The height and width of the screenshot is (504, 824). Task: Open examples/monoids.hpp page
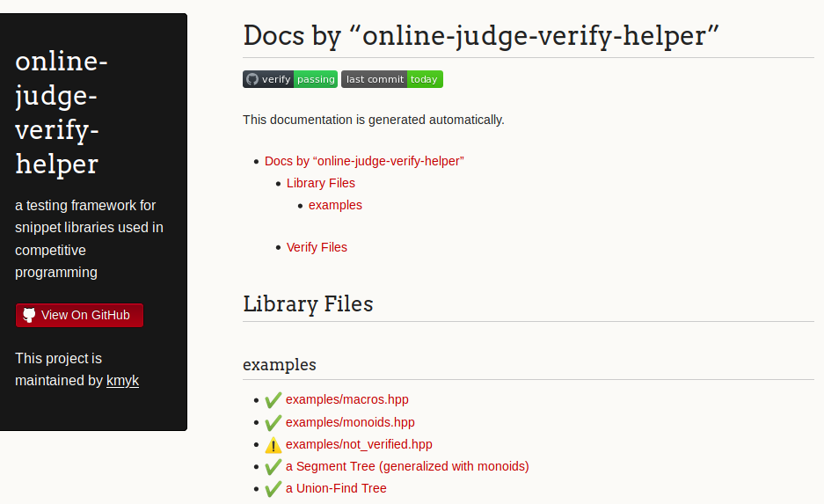350,422
